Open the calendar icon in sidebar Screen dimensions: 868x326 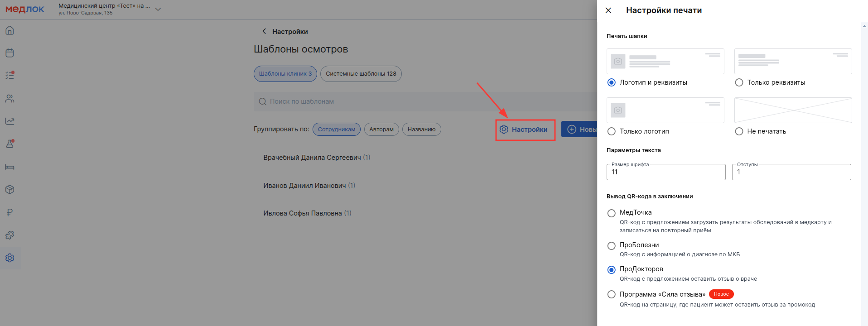(10, 53)
